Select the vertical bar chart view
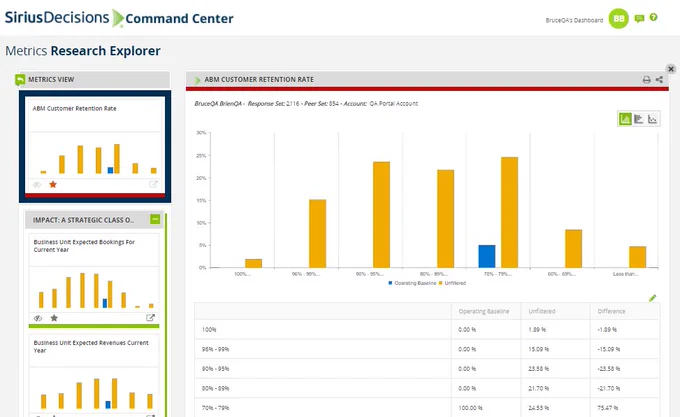 point(625,119)
